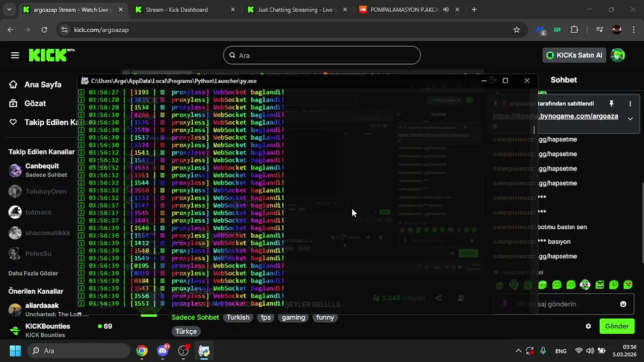The width and height of the screenshot is (644, 362).
Task: Open the Python launcher taskbar icon
Action: pyautogui.click(x=204, y=350)
